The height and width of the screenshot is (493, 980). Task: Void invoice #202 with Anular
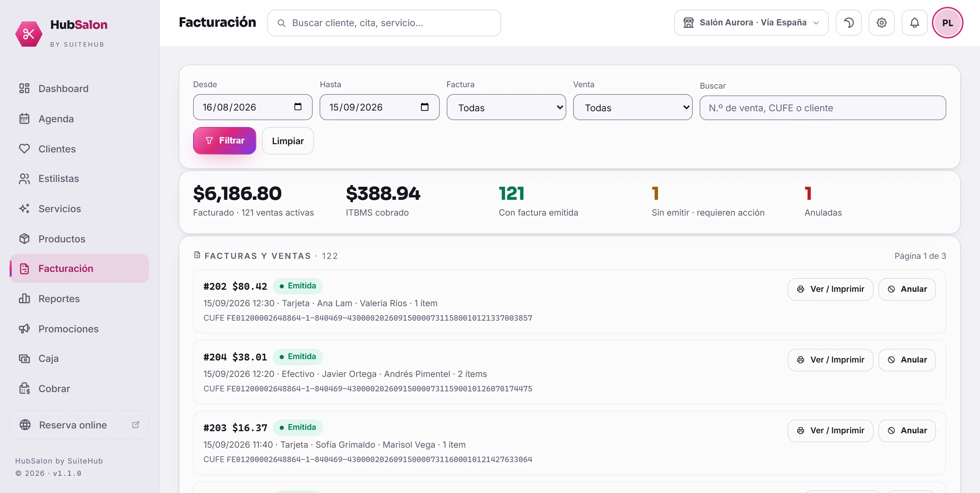click(x=907, y=289)
